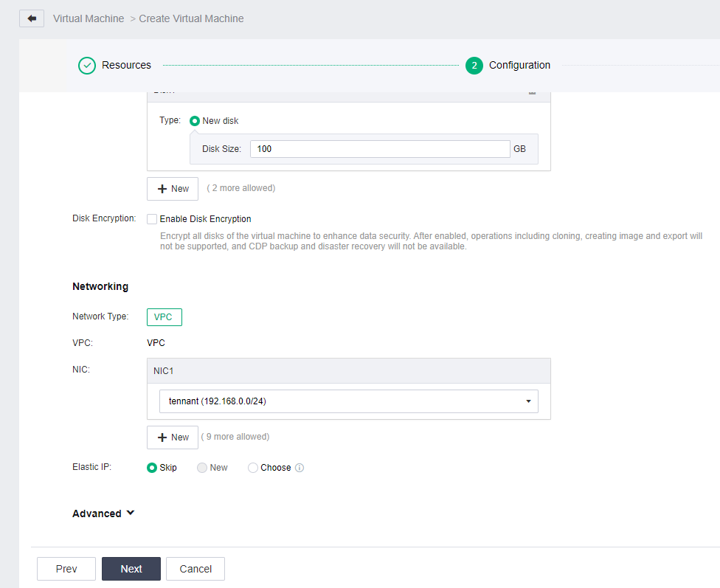Click the Disk Size input field
Screen dimensions: 720x588
[380, 149]
